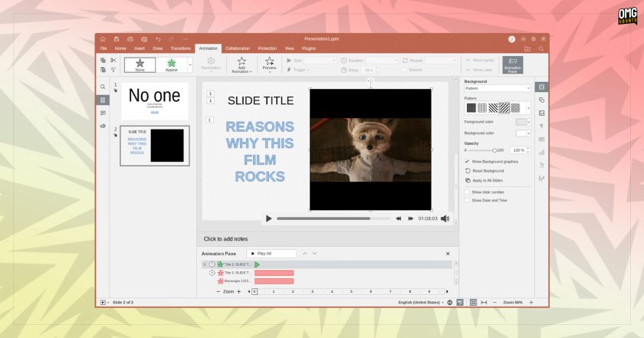Switch to the Insert tab

pos(140,48)
